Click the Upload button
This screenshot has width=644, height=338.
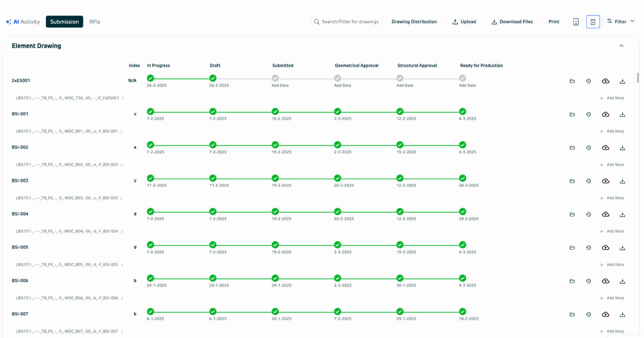tap(464, 22)
